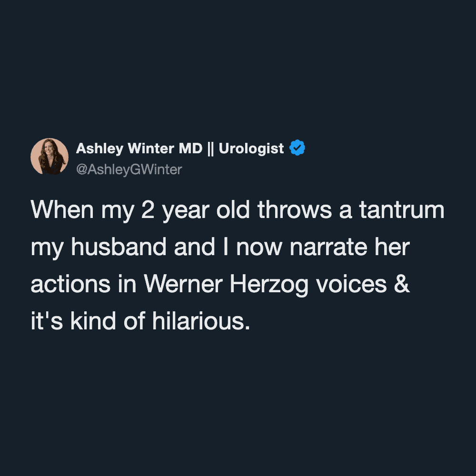Click the number 2 in the tweet
This screenshot has width=476, height=476.
pos(149,211)
